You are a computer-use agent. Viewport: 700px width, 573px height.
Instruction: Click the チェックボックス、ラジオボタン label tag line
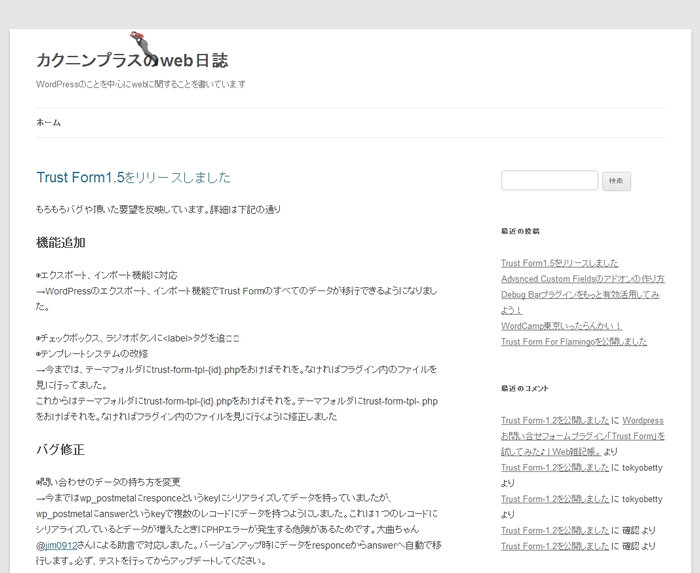point(138,338)
